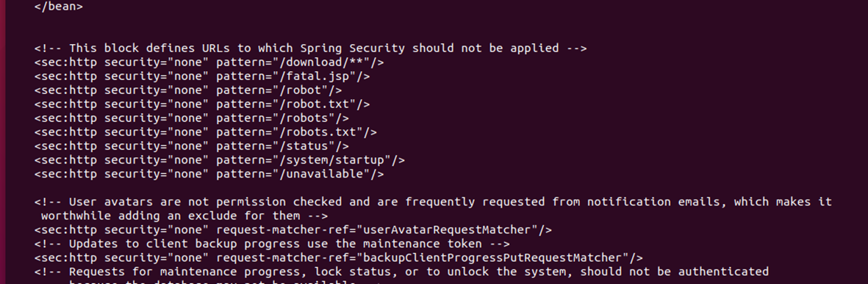Place cursor on the /download/** pattern line
This screenshot has height=284, width=868.
209,62
